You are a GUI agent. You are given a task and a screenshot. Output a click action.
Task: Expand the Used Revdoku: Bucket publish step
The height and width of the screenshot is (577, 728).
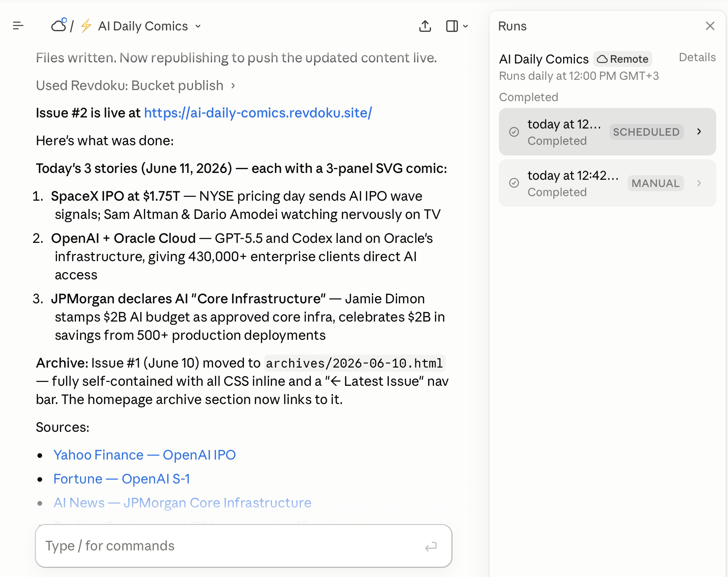(136, 86)
